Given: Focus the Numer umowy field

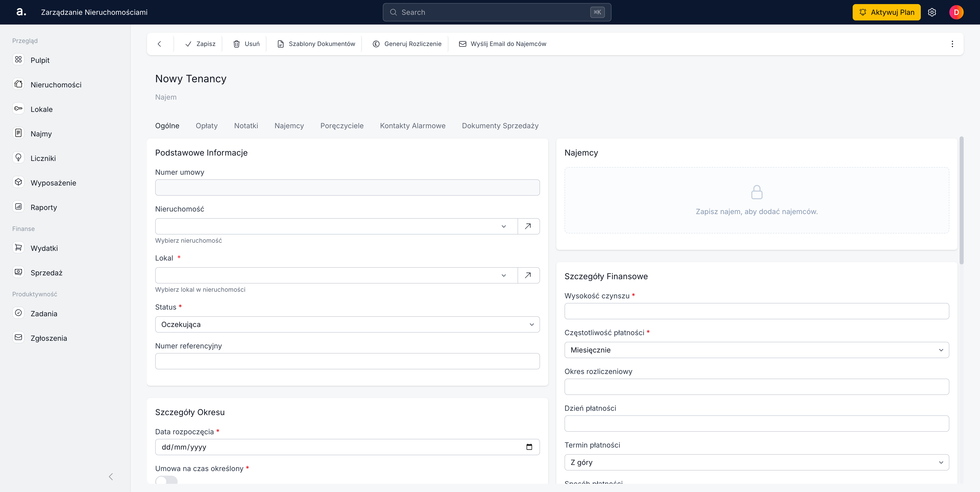Looking at the screenshot, I should tap(347, 187).
